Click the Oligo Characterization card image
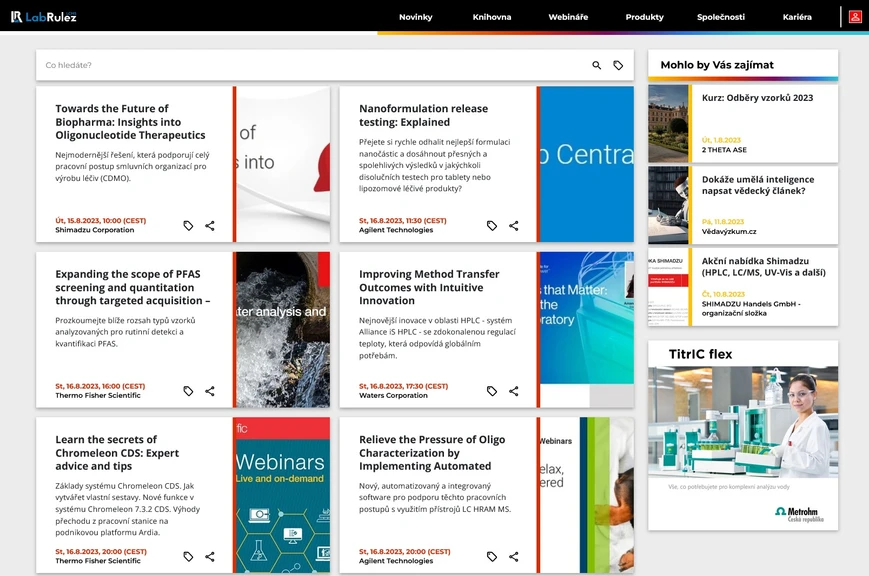 point(587,495)
